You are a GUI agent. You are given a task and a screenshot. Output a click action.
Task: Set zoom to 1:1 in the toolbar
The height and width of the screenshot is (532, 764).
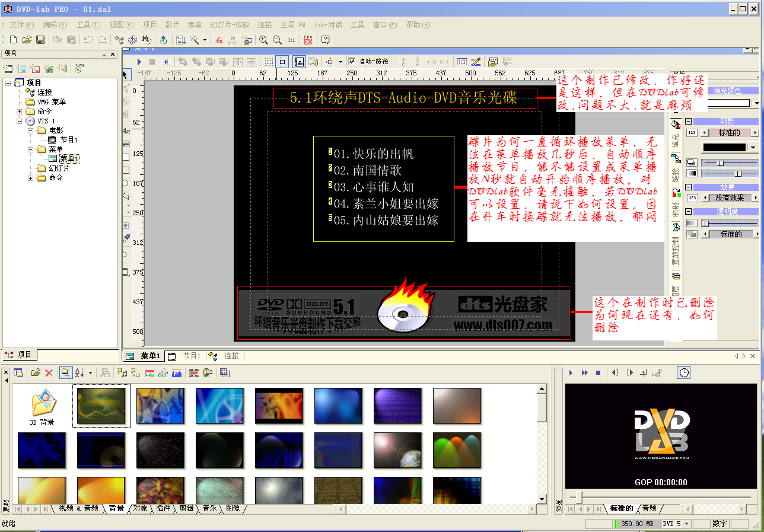coord(291,40)
